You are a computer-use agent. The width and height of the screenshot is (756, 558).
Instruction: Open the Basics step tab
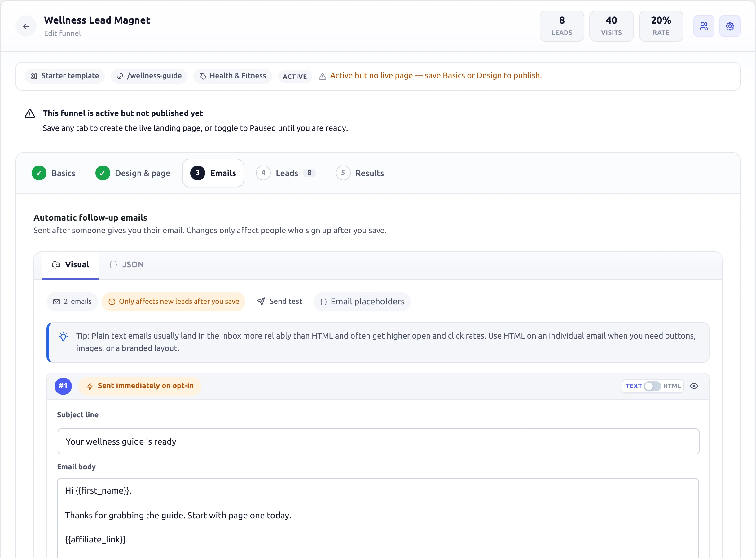click(53, 173)
